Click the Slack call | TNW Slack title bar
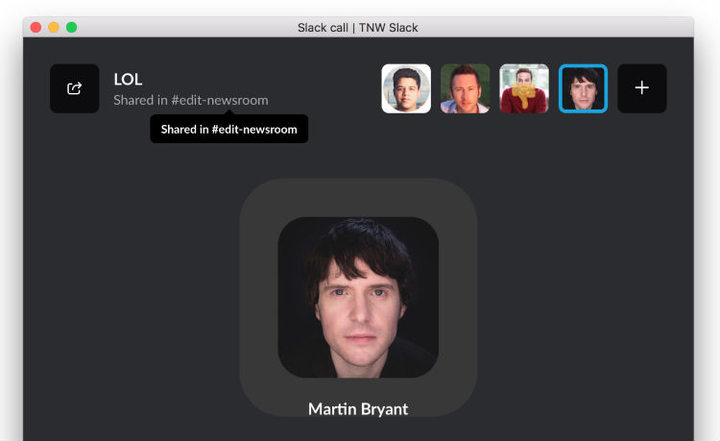This screenshot has width=720, height=441. coord(358,27)
